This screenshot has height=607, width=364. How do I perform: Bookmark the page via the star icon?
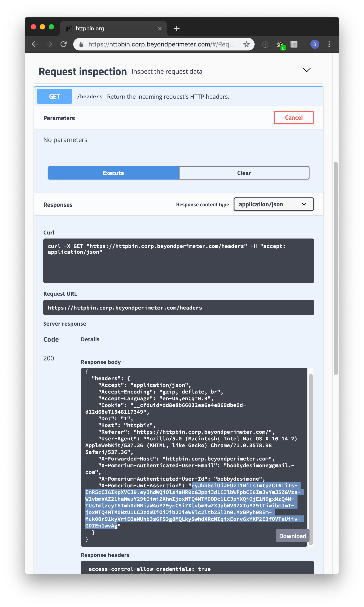(x=247, y=44)
